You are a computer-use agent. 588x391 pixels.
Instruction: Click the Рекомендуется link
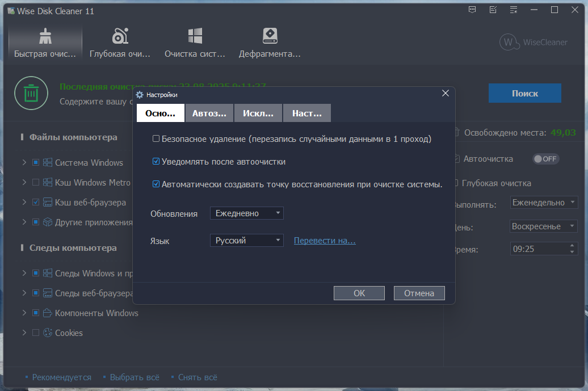coord(61,377)
